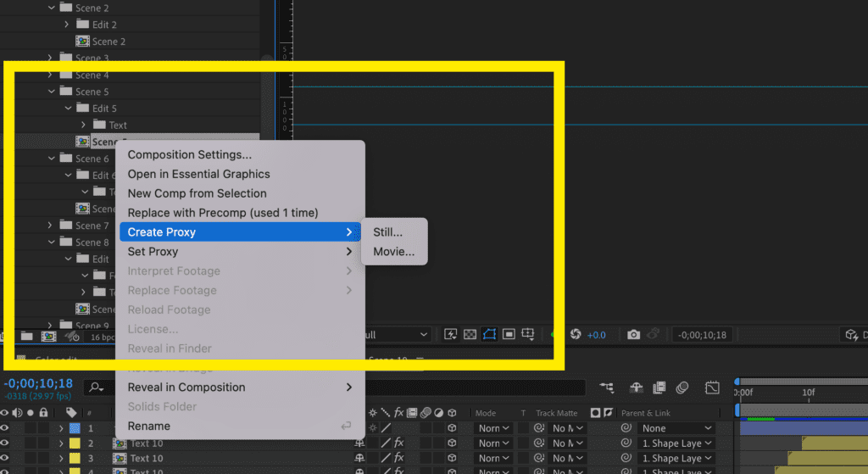Click the lock column header icon
The image size is (868, 474).
(x=43, y=413)
